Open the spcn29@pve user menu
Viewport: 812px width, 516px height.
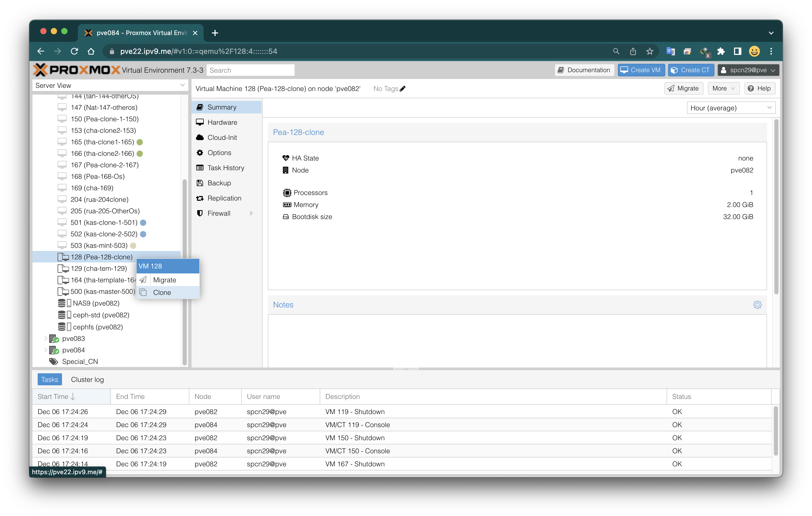(x=748, y=70)
